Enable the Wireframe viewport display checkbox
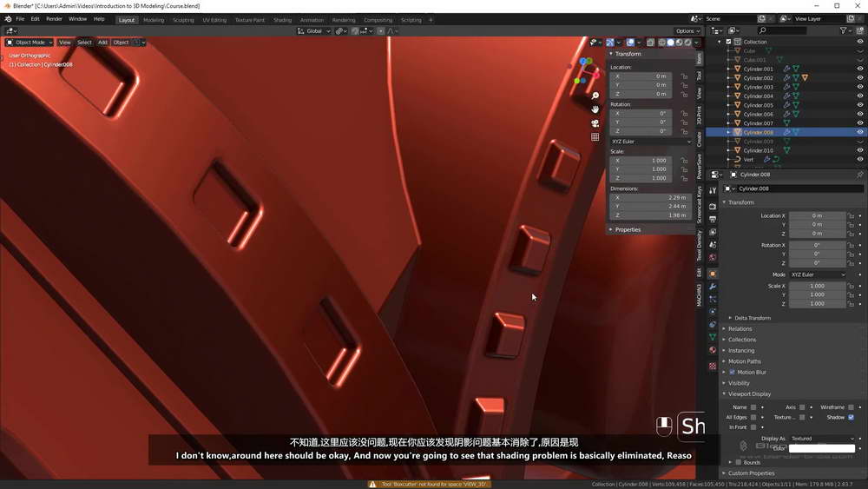This screenshot has height=489, width=868. (851, 407)
